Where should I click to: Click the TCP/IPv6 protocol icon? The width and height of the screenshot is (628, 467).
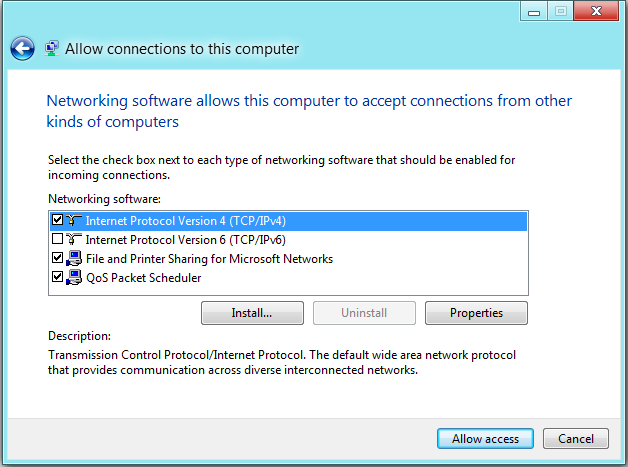pyautogui.click(x=74, y=239)
